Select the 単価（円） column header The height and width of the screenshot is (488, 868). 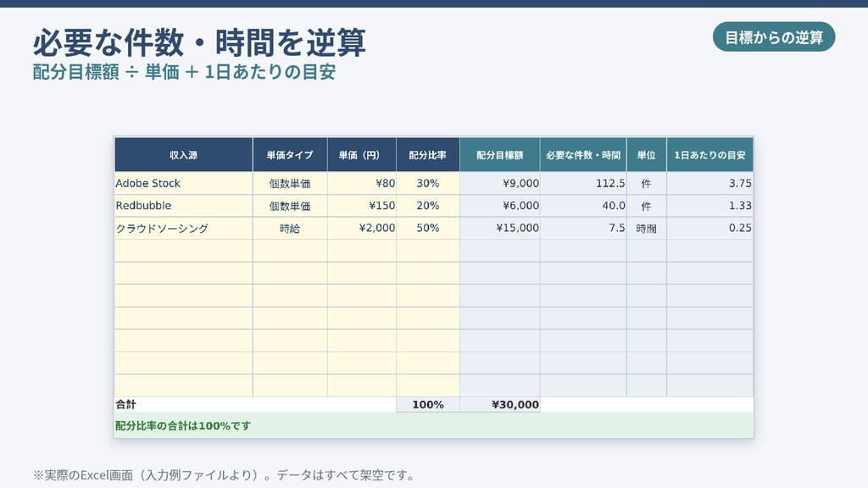361,155
